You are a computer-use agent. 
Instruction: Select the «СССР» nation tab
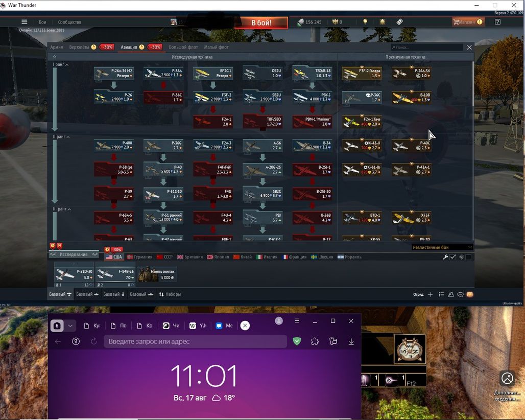click(x=165, y=257)
